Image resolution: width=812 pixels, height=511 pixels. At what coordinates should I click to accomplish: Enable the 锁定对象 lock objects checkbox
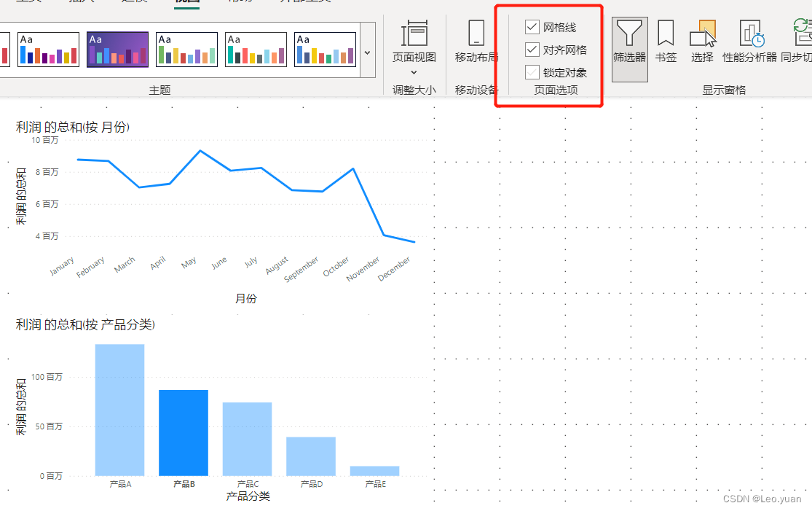click(532, 72)
